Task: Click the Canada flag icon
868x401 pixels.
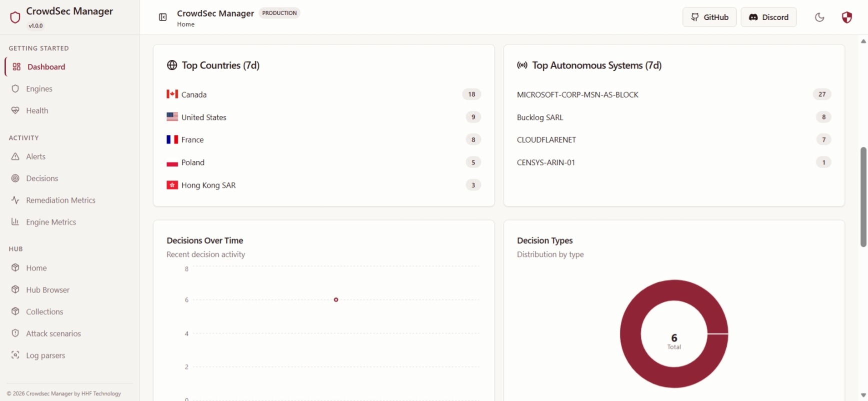Action: tap(172, 94)
